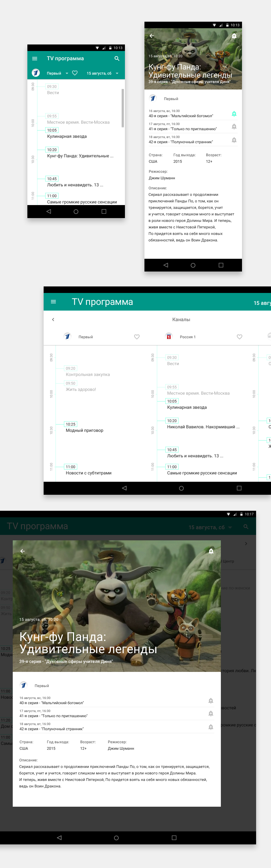
Task: Click Кунг-фу Панда poster in tablet dialog
Action: coord(117,606)
